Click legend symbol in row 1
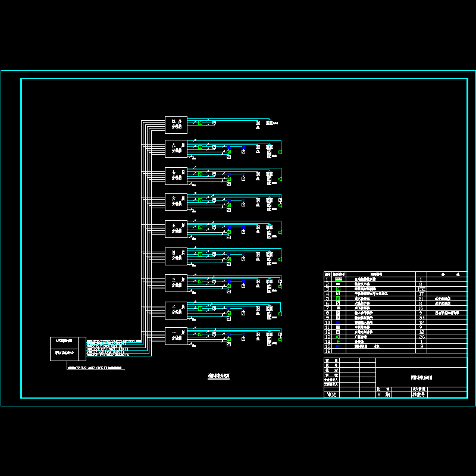The width and height of the screenshot is (476, 476). tap(338, 279)
